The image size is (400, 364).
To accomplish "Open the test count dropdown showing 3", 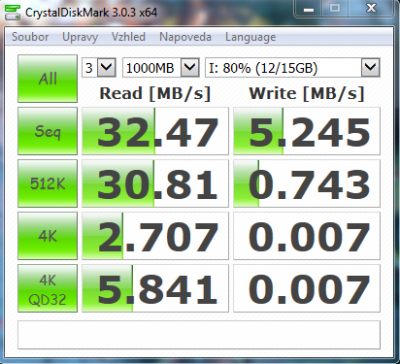I will pos(99,68).
